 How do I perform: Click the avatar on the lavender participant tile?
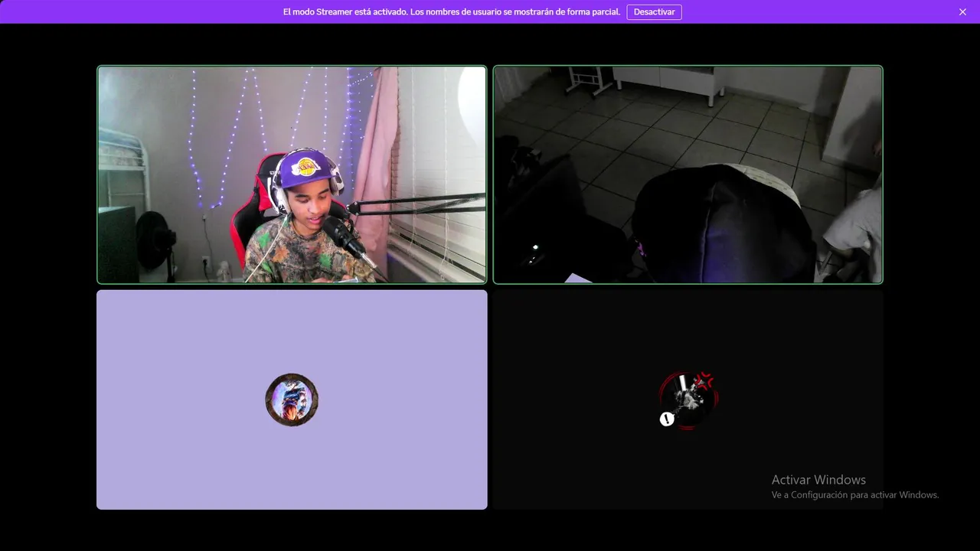point(292,399)
